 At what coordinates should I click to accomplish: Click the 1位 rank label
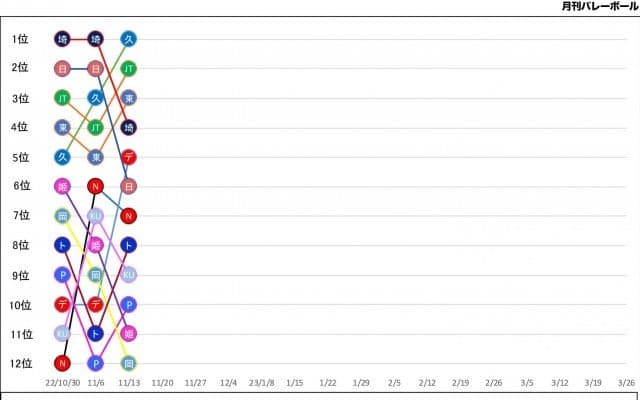[20, 39]
